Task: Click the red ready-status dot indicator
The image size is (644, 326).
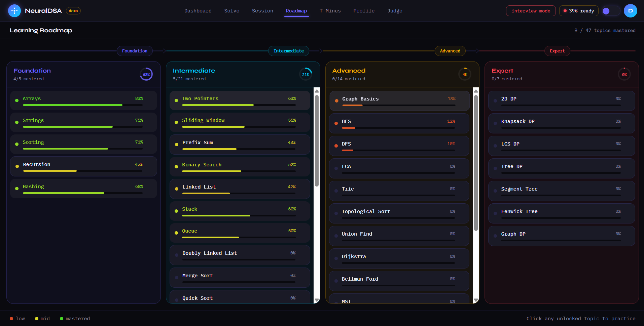Action: [x=565, y=11]
